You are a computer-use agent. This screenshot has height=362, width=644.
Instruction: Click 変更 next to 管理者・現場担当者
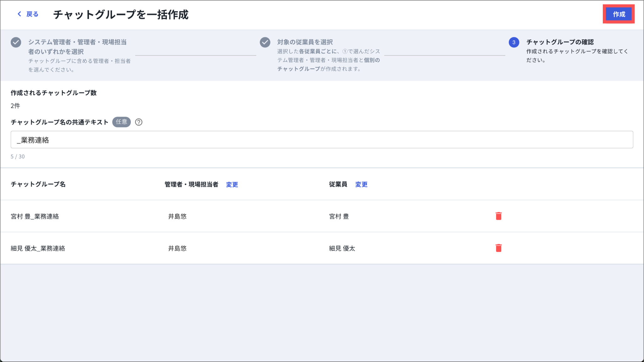coord(232,185)
